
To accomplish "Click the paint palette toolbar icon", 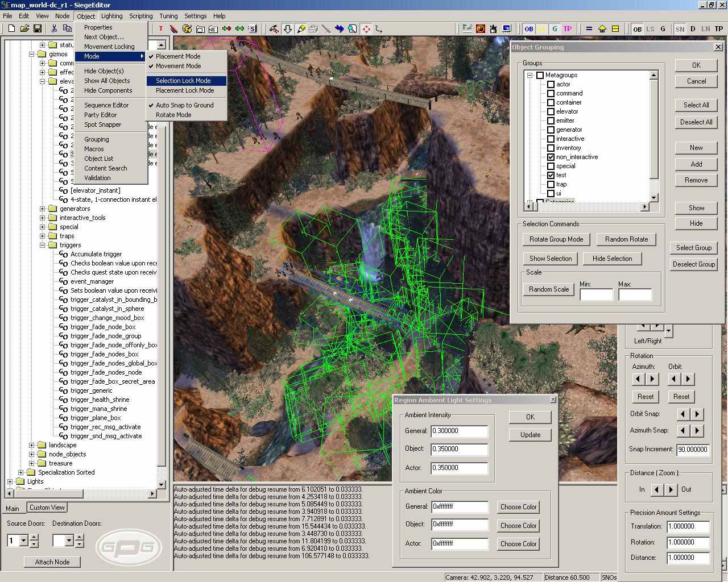I will 187,28.
